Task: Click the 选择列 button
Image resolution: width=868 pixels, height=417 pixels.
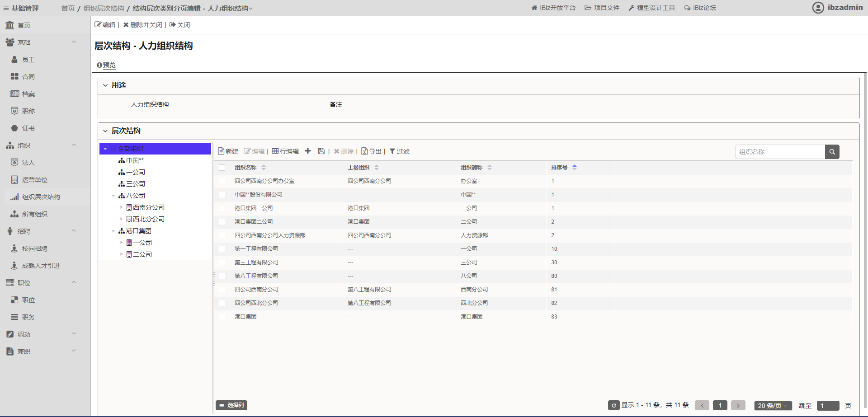Action: (231, 405)
